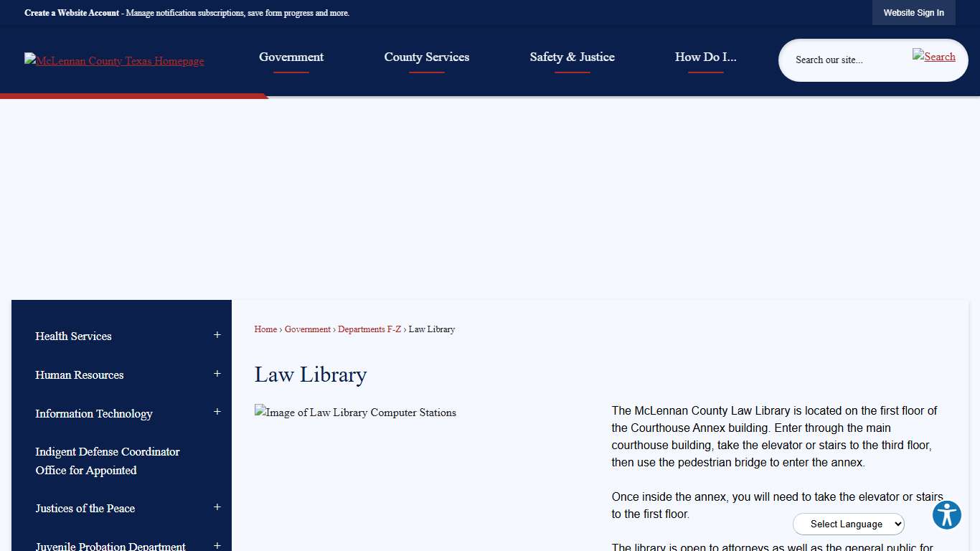The height and width of the screenshot is (551, 980).
Task: Expand the Justices of the Peace section
Action: click(x=217, y=507)
